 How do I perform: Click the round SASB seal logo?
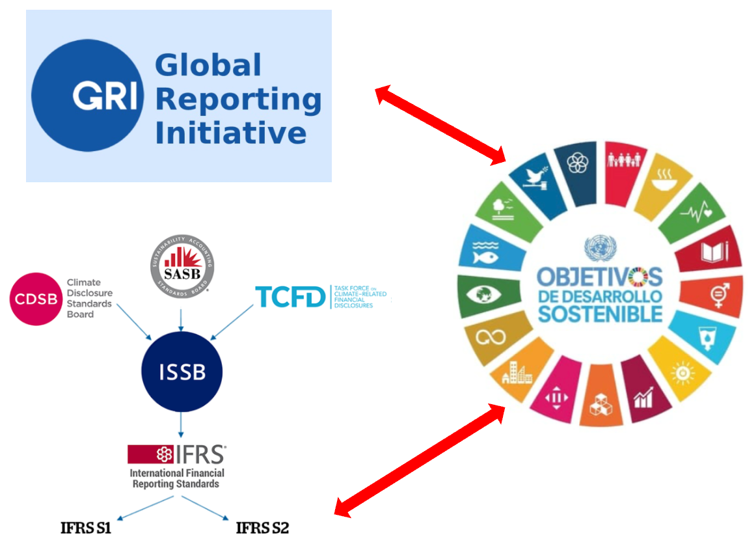pyautogui.click(x=182, y=266)
